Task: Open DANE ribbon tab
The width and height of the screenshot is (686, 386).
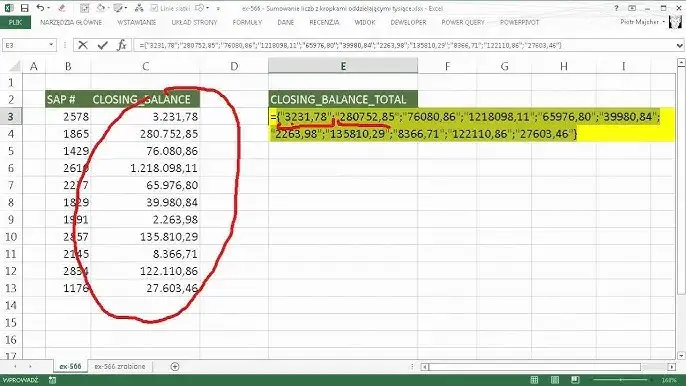Action: [x=286, y=22]
